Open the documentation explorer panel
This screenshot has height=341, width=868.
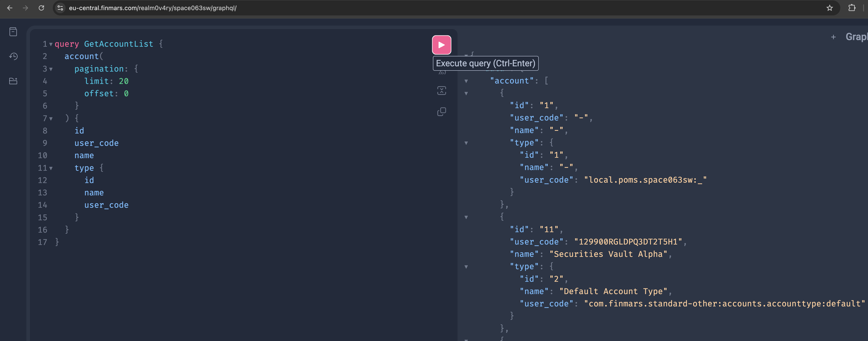[13, 32]
